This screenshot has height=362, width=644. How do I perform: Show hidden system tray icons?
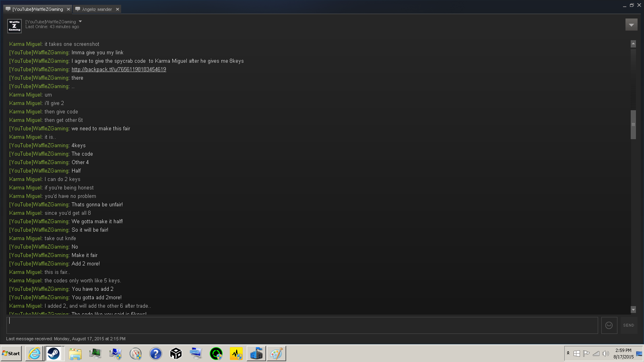(568, 353)
